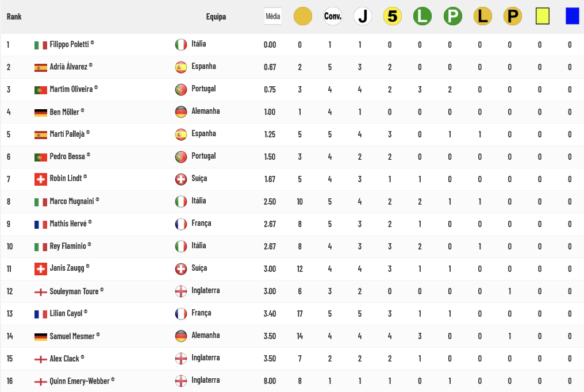Click the Equipa column header

[x=216, y=17]
